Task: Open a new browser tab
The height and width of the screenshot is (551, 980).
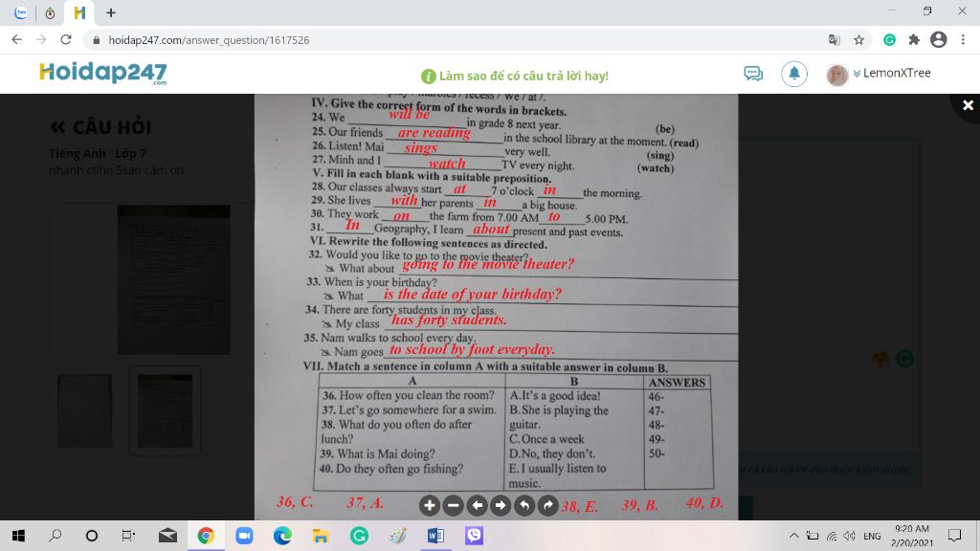Action: (x=111, y=12)
